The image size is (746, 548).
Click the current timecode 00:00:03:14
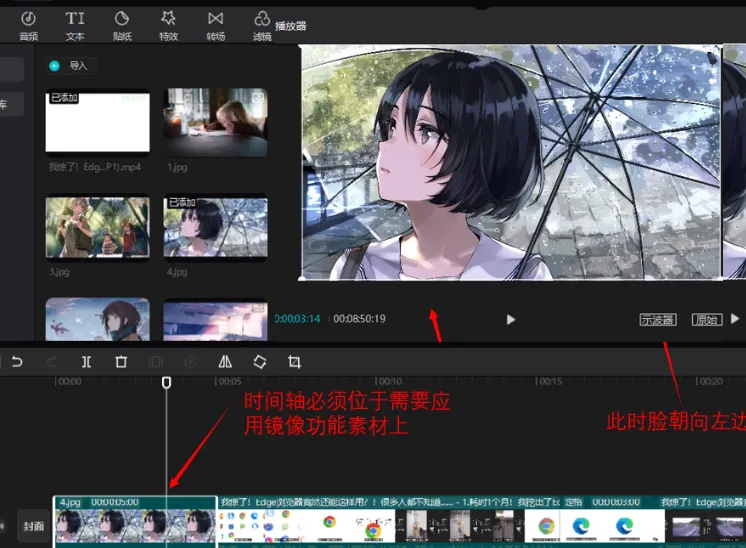coord(297,319)
